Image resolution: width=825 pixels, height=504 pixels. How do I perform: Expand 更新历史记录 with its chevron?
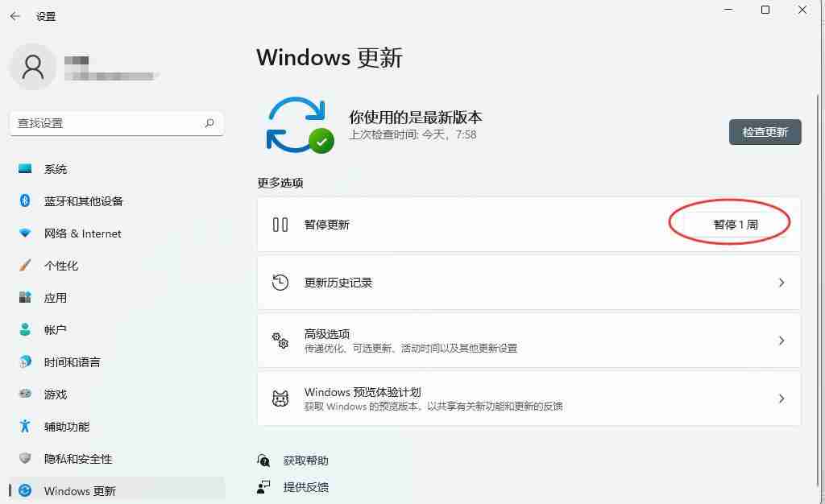click(781, 283)
